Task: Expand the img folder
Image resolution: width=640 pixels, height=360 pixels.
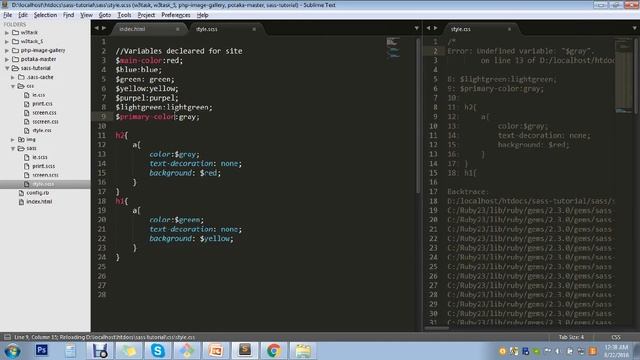Action: point(13,140)
